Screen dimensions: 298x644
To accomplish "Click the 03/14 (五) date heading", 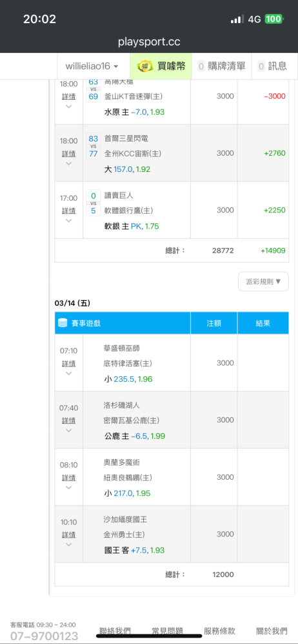I will (x=72, y=303).
